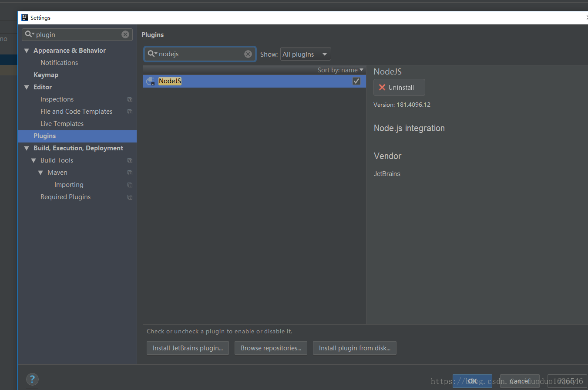This screenshot has height=390, width=588.
Task: Click the 'Vendor' heading
Action: click(x=387, y=156)
